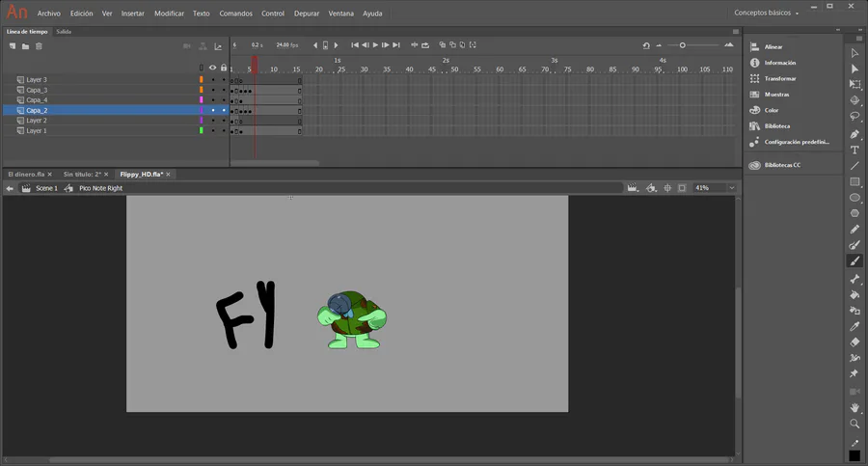The height and width of the screenshot is (466, 868).
Task: Select the Bone tool
Action: [x=854, y=279]
